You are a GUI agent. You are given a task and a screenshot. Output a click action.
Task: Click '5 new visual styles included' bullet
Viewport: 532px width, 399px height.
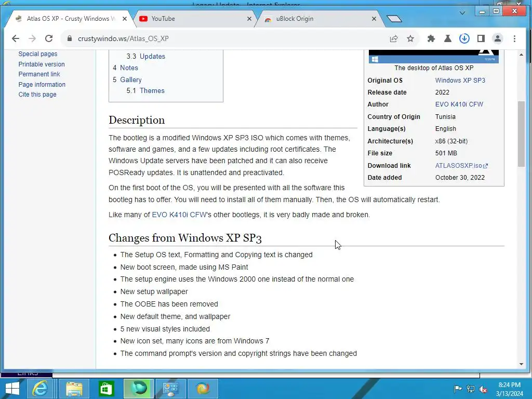click(165, 329)
